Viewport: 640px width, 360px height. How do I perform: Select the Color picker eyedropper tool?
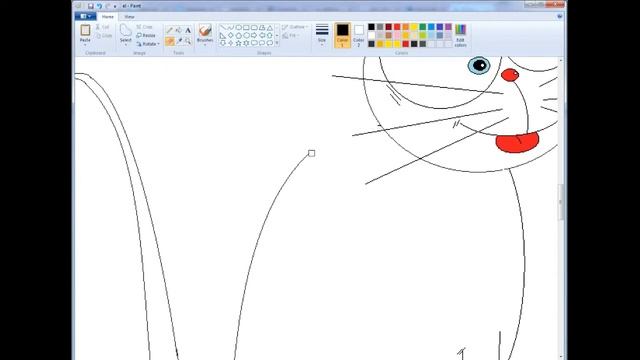pyautogui.click(x=179, y=41)
